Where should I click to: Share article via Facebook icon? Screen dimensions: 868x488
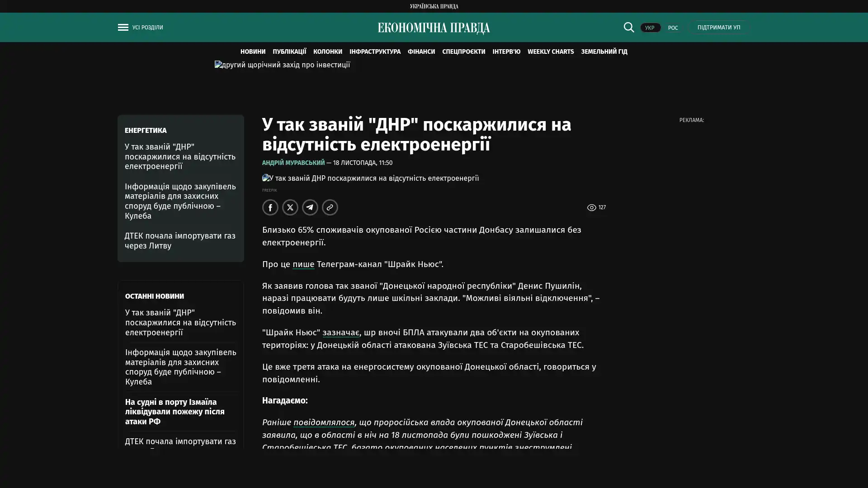point(270,207)
